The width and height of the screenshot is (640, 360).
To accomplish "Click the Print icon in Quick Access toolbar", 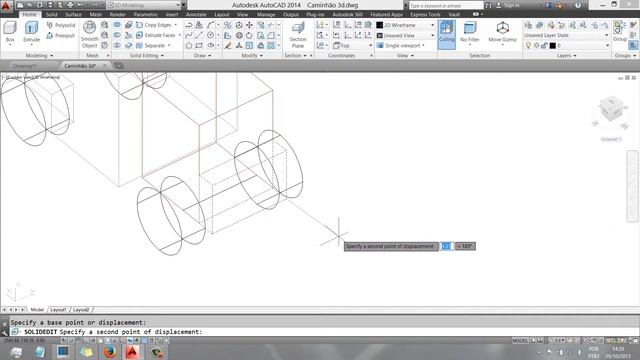I will [70, 5].
